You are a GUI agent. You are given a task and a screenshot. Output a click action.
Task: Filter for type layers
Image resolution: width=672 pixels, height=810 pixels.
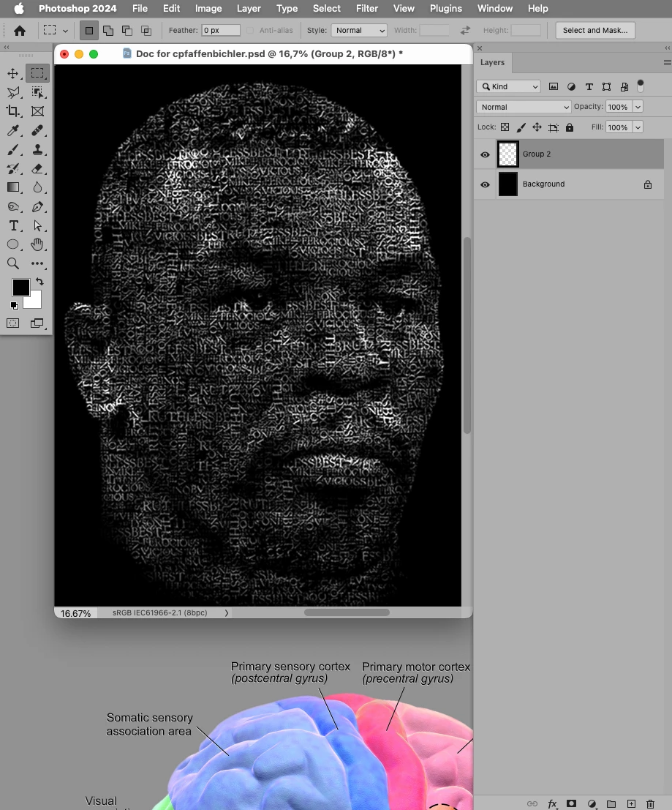click(x=589, y=86)
